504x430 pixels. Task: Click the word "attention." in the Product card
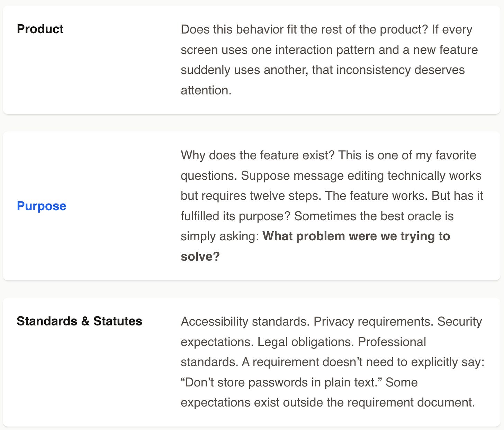[x=206, y=90]
